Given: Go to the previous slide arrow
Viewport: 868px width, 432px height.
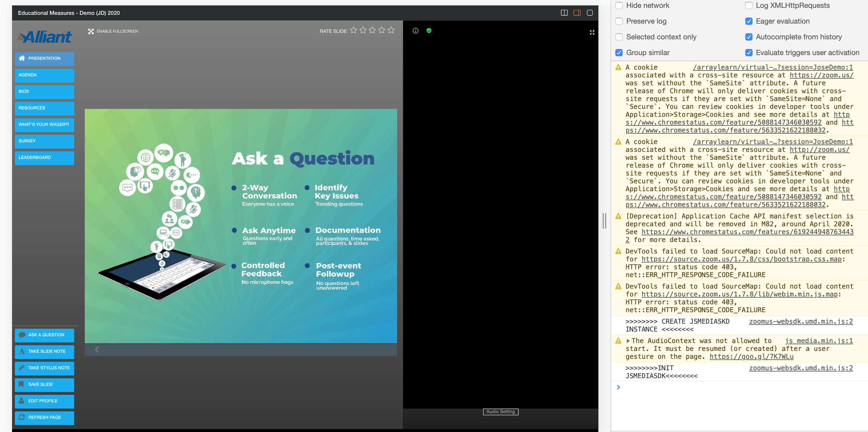Looking at the screenshot, I should click(97, 349).
